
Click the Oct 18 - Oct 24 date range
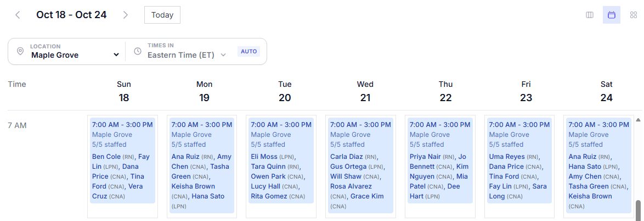point(71,15)
